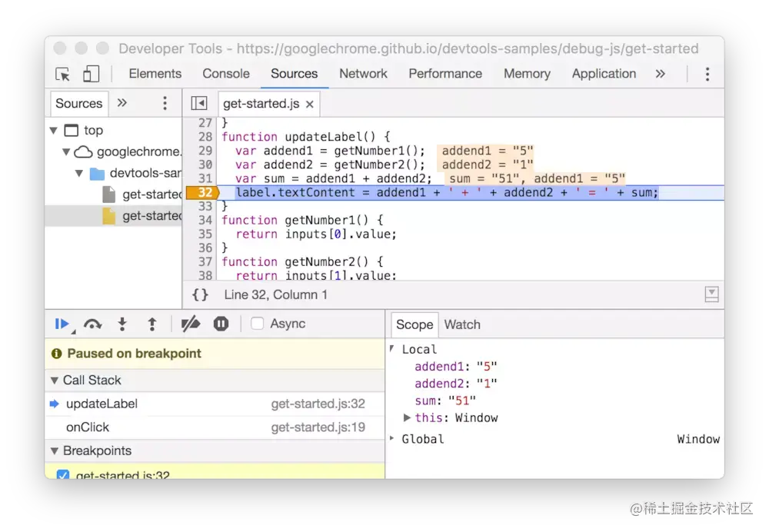
Task: Click the show console drawer icon in status bar
Action: [711, 294]
